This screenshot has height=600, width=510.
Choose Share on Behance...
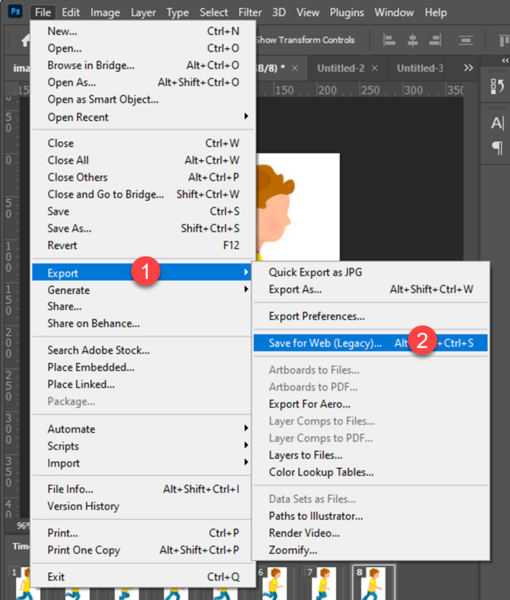142,323
